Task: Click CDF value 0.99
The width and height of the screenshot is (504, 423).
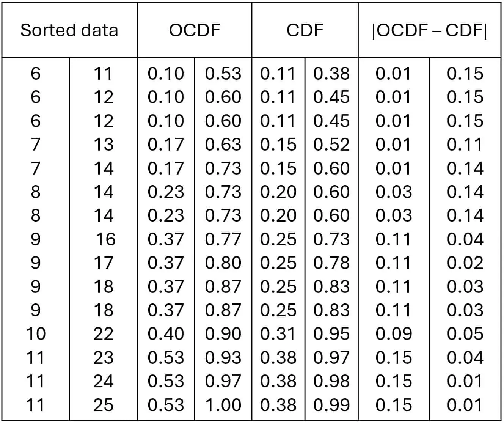Action: (331, 405)
